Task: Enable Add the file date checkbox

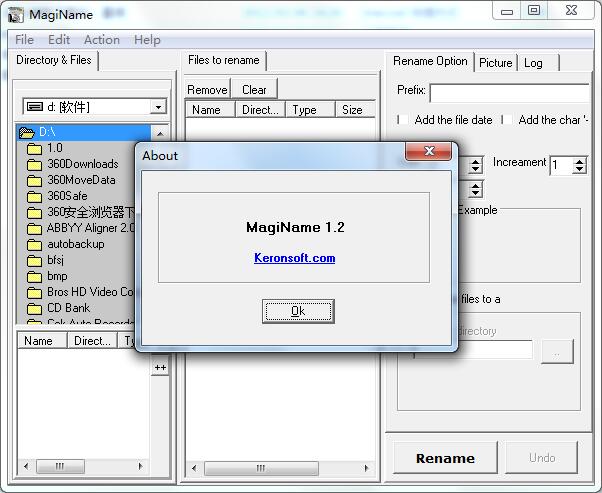Action: [403, 120]
